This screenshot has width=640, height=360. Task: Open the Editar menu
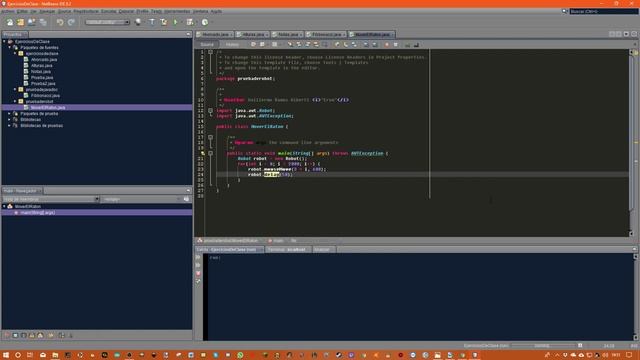pyautogui.click(x=22, y=11)
